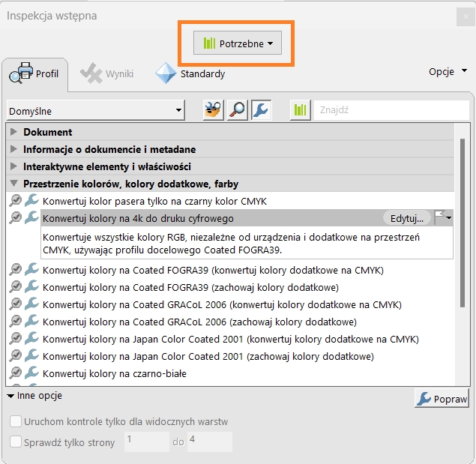Image resolution: width=476 pixels, height=464 pixels.
Task: Enable Uruchom kontrole tylko dla widocznych warstw
Action: pyautogui.click(x=16, y=421)
